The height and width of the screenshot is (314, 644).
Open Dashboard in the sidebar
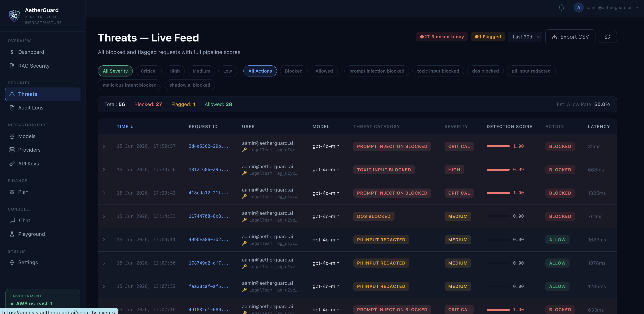43,52
